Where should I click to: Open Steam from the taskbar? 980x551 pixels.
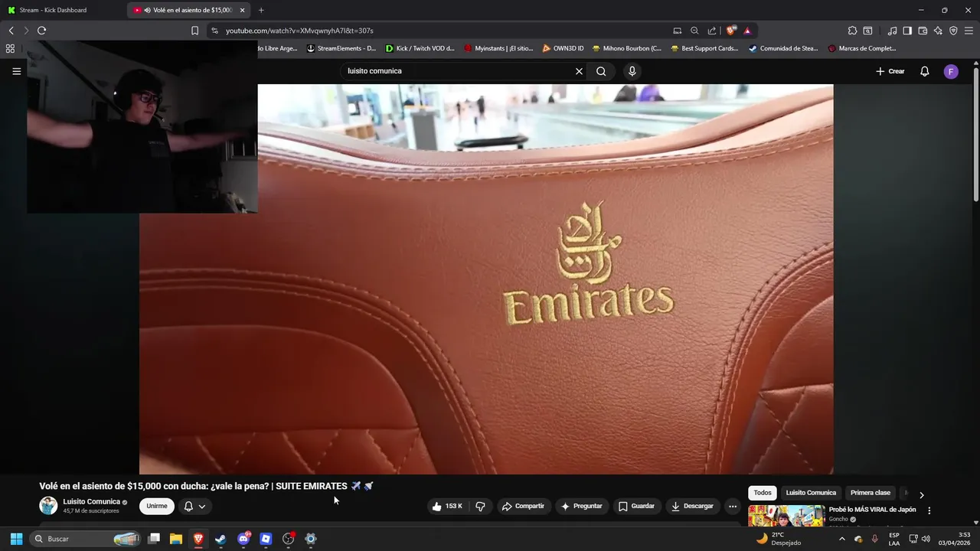(x=220, y=539)
